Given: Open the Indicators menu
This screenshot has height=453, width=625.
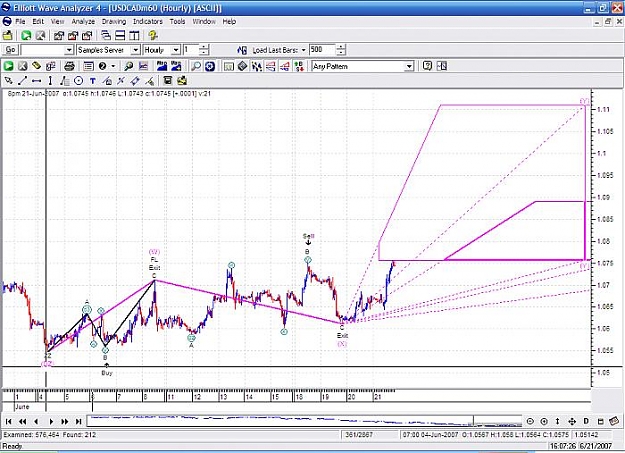Looking at the screenshot, I should [147, 22].
